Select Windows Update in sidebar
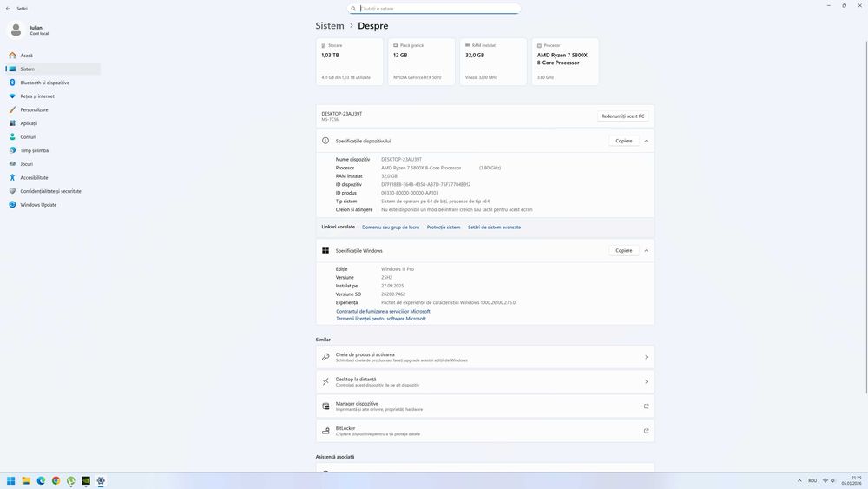The image size is (868, 489). 38,205
